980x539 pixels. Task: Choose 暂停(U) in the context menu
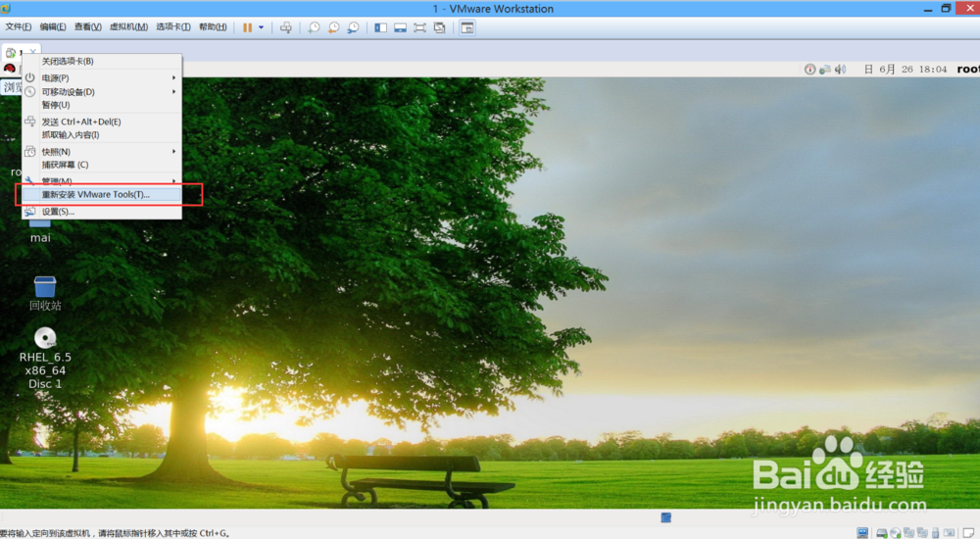click(x=102, y=105)
